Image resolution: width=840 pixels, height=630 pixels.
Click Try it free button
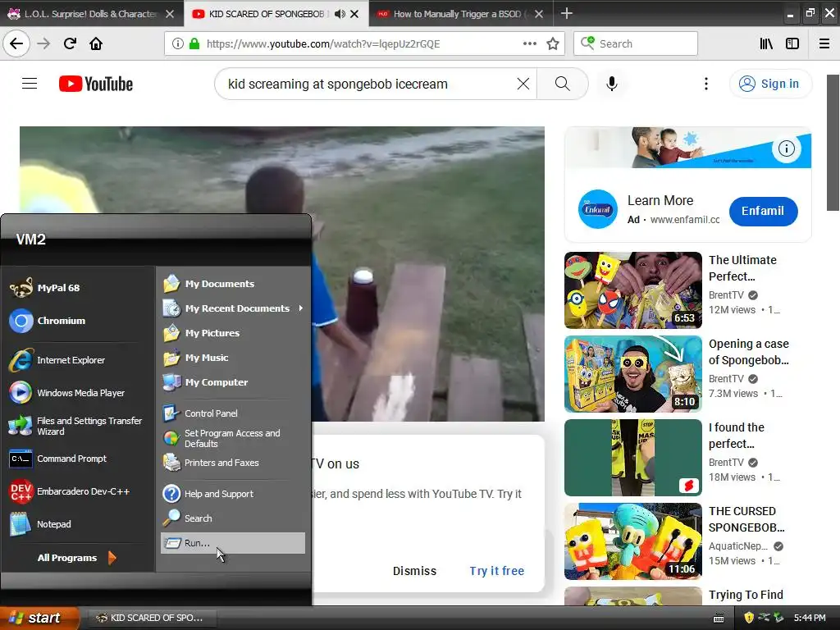[496, 571]
